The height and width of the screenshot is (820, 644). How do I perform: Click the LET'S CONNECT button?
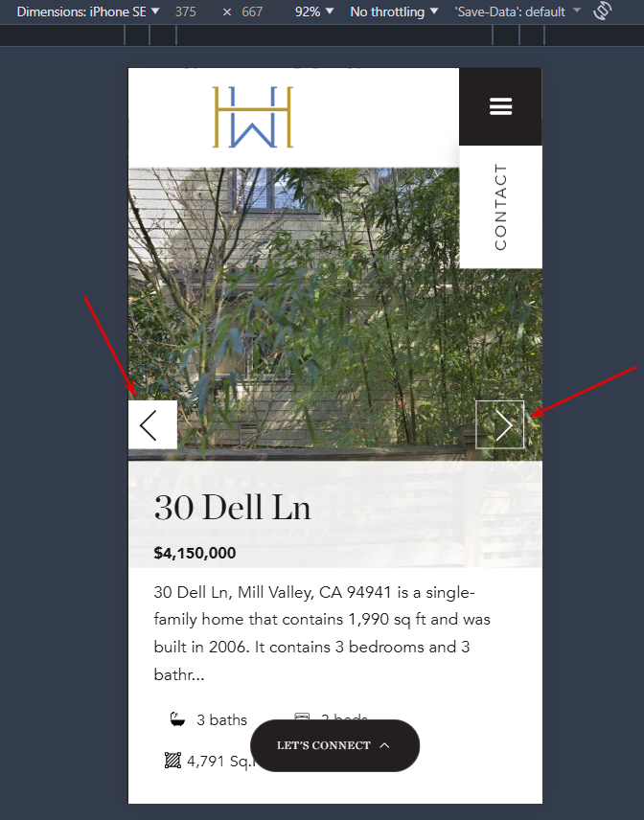tap(334, 745)
